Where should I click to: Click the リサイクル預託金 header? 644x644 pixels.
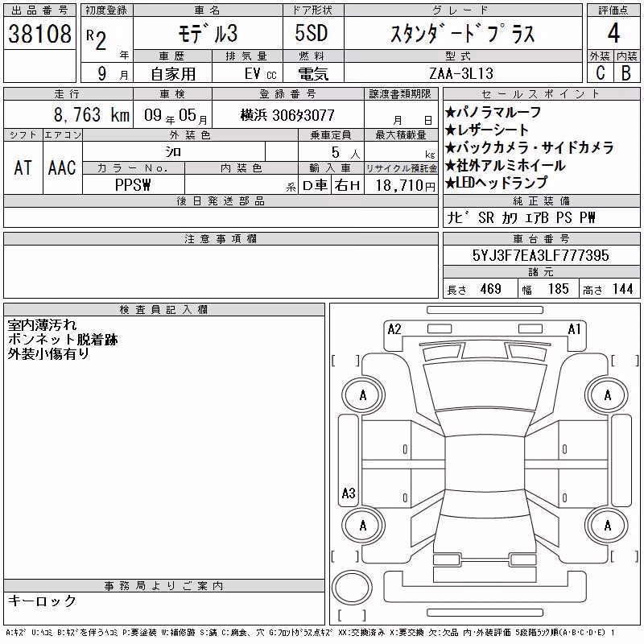pos(401,168)
